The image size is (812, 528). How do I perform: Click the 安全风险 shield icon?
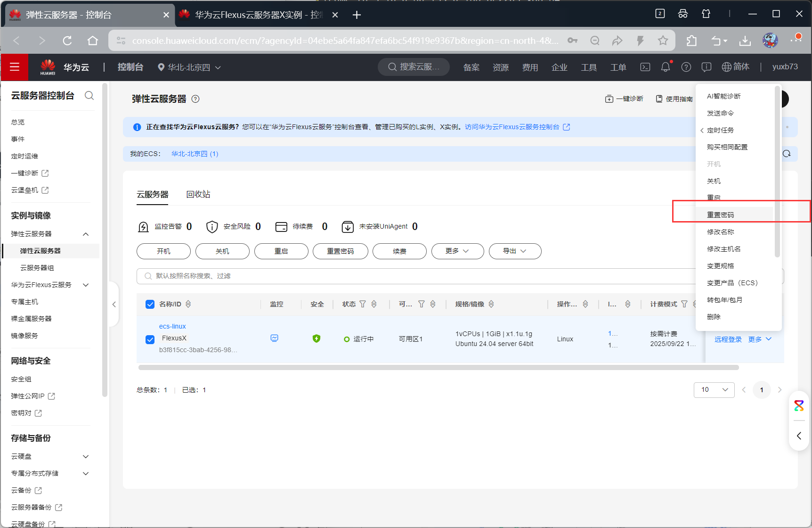click(x=212, y=227)
